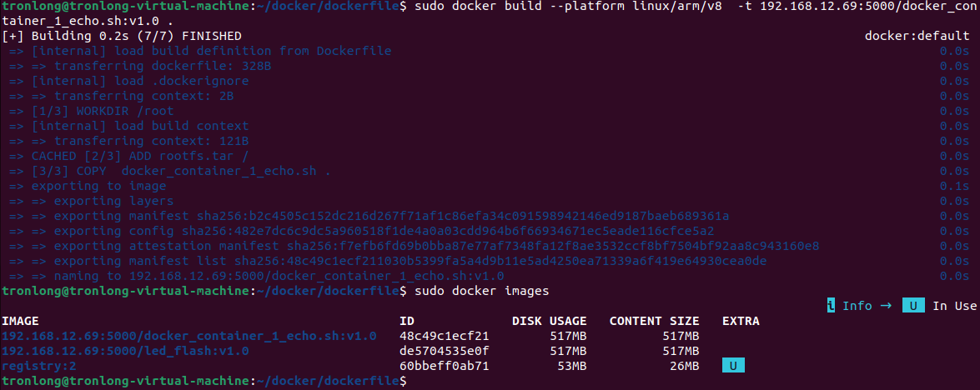Click the DISK USAGE column header

coord(550,321)
